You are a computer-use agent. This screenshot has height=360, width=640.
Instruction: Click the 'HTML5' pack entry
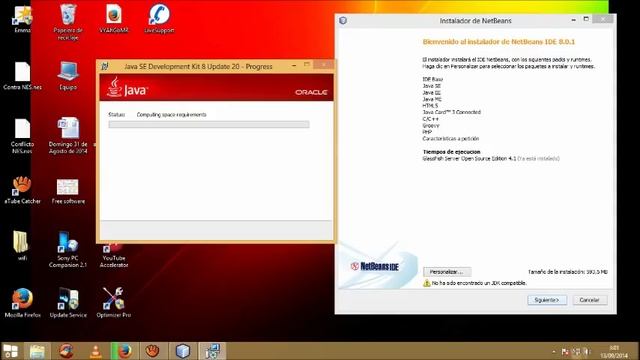[430, 105]
